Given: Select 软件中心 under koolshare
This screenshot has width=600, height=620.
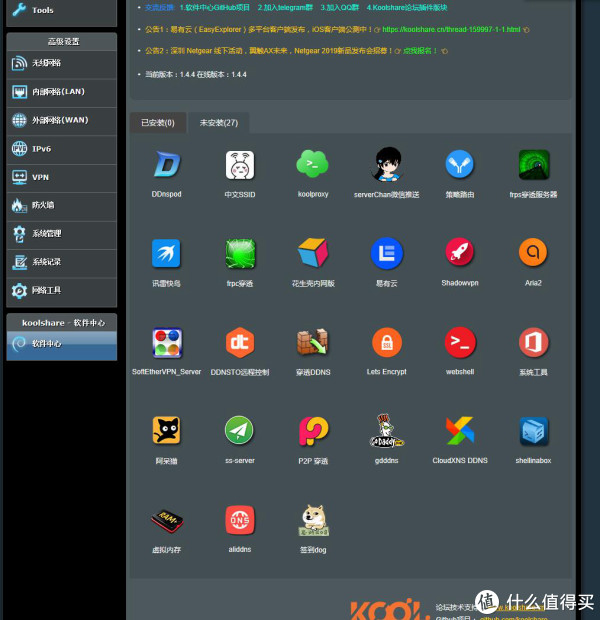Looking at the screenshot, I should [62, 345].
